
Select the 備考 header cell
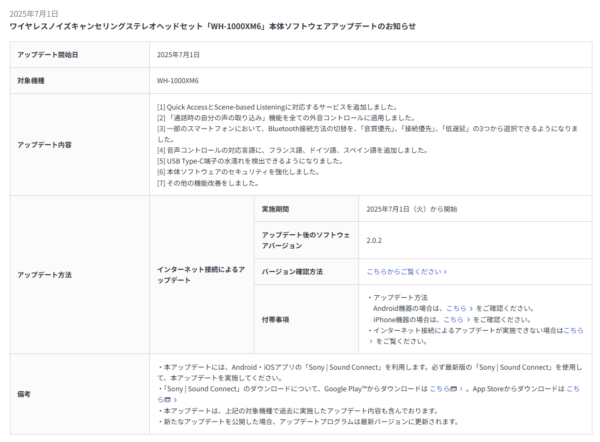click(80, 394)
